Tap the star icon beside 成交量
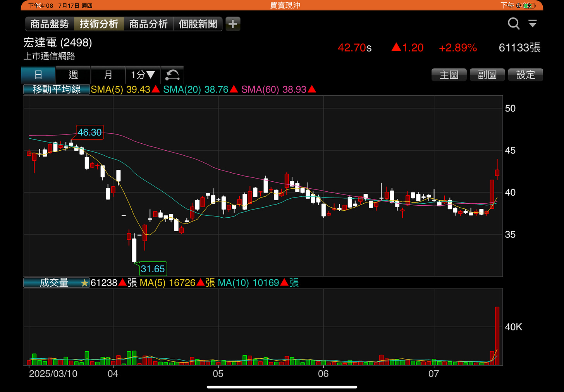The height and width of the screenshot is (392, 564). [x=84, y=283]
